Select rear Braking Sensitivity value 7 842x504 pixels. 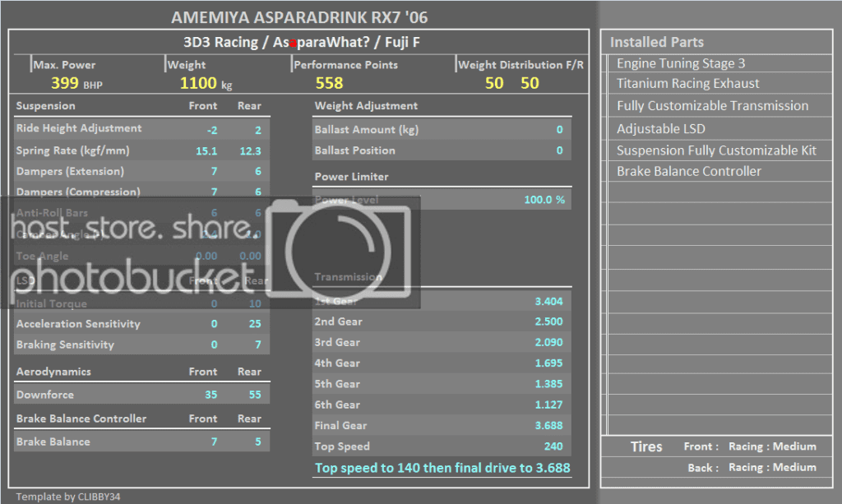(257, 344)
